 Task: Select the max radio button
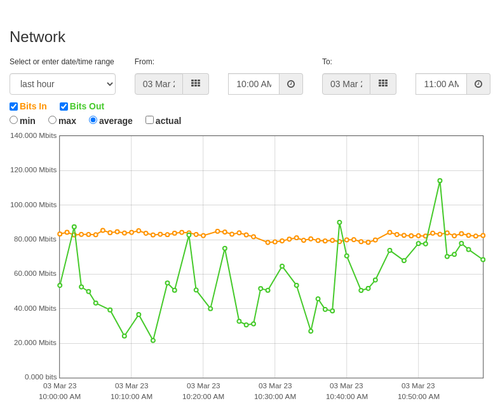point(52,120)
